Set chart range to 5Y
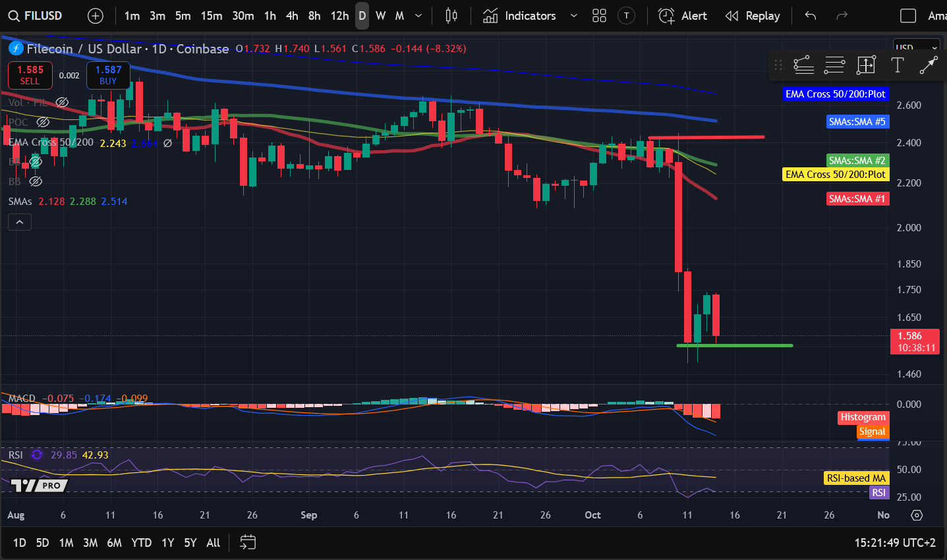Image resolution: width=947 pixels, height=560 pixels. tap(190, 543)
